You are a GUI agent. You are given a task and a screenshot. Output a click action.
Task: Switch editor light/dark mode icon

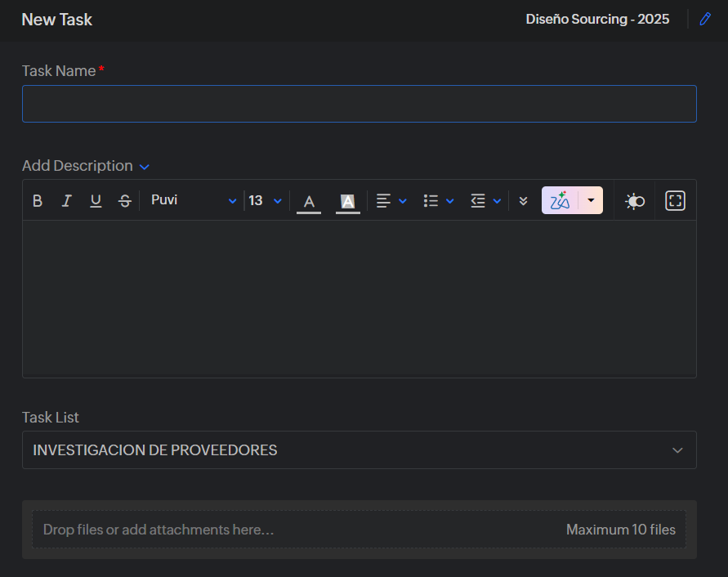[x=635, y=201]
